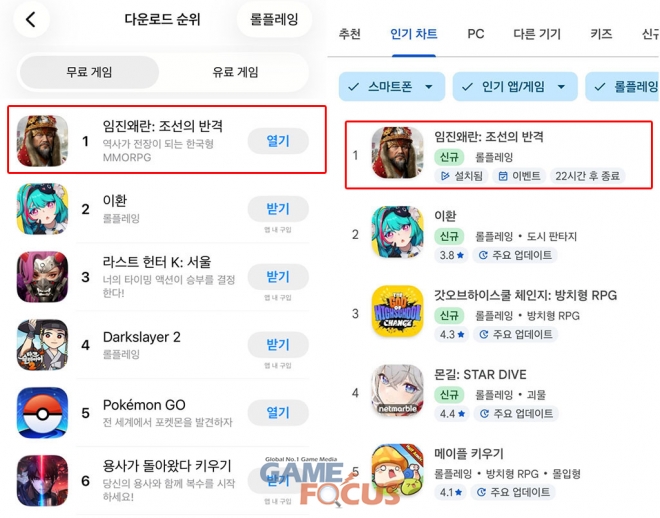Open 메이플 키우기 app icon

[397, 469]
